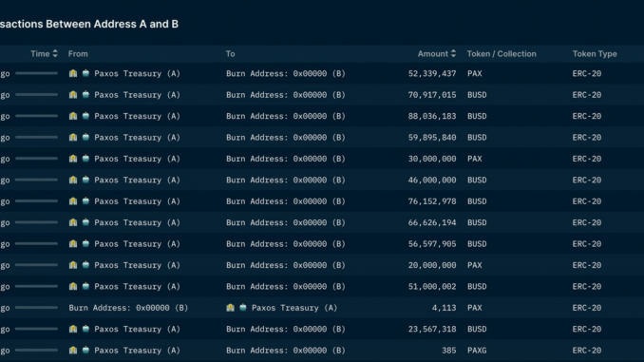644x362 pixels.
Task: Click the Time column sort arrows
Action: [55, 54]
